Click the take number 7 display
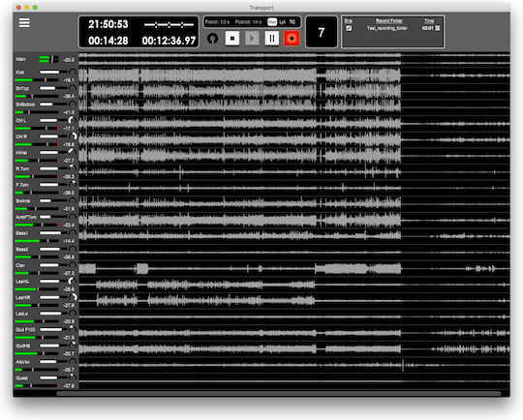Image resolution: width=523 pixels, height=420 pixels. [322, 32]
